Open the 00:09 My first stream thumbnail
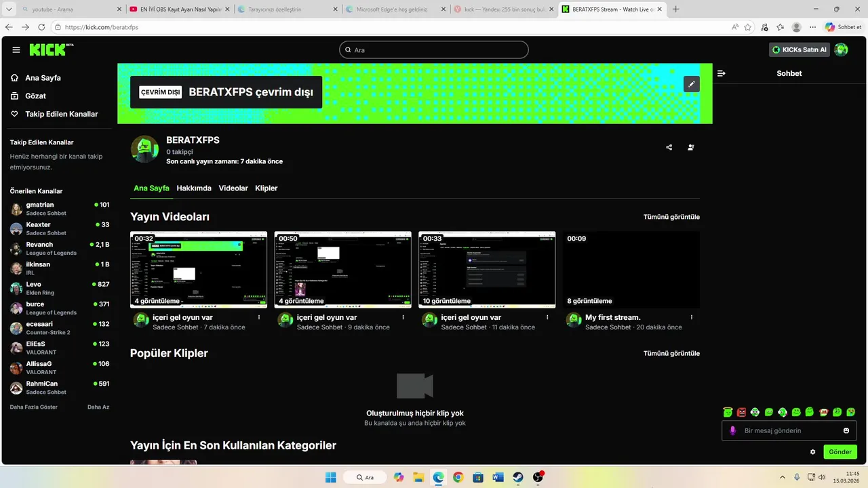 (x=631, y=270)
